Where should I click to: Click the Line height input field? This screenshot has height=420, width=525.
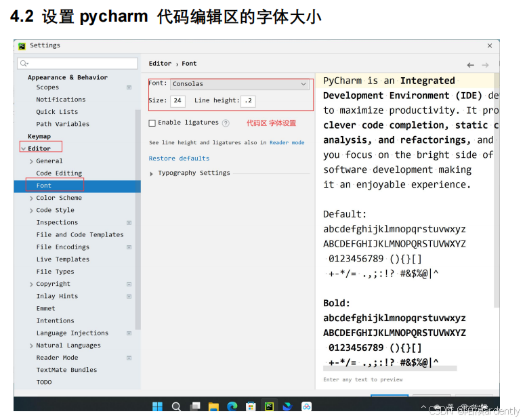click(x=248, y=101)
